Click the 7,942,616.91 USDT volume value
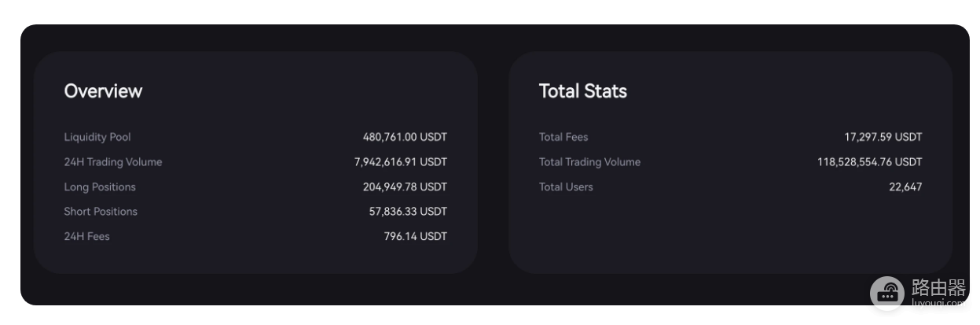 click(401, 162)
